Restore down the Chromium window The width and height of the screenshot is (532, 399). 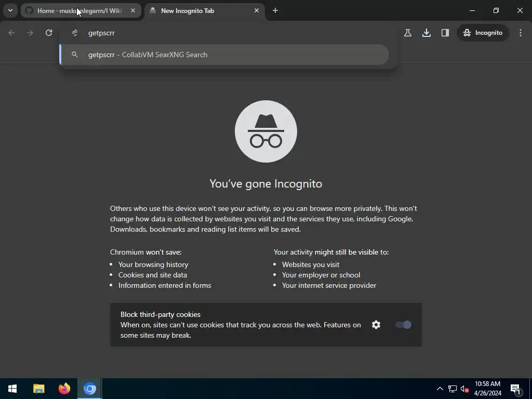click(x=496, y=10)
